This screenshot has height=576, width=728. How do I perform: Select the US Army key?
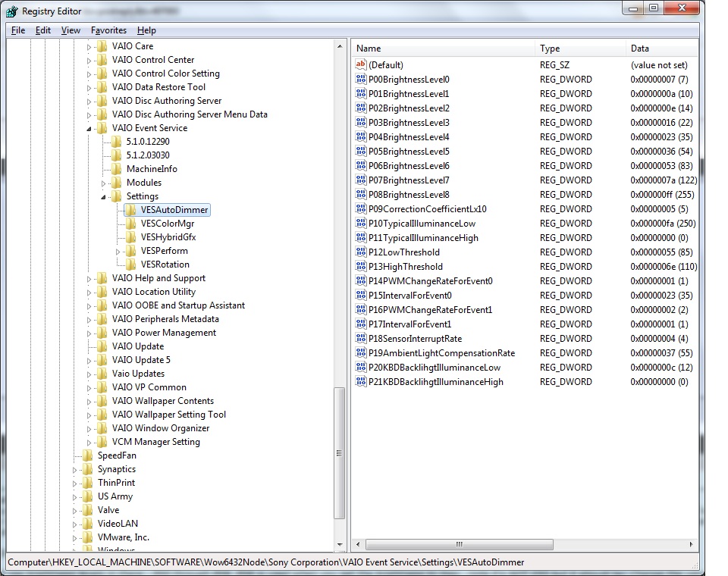(x=115, y=496)
